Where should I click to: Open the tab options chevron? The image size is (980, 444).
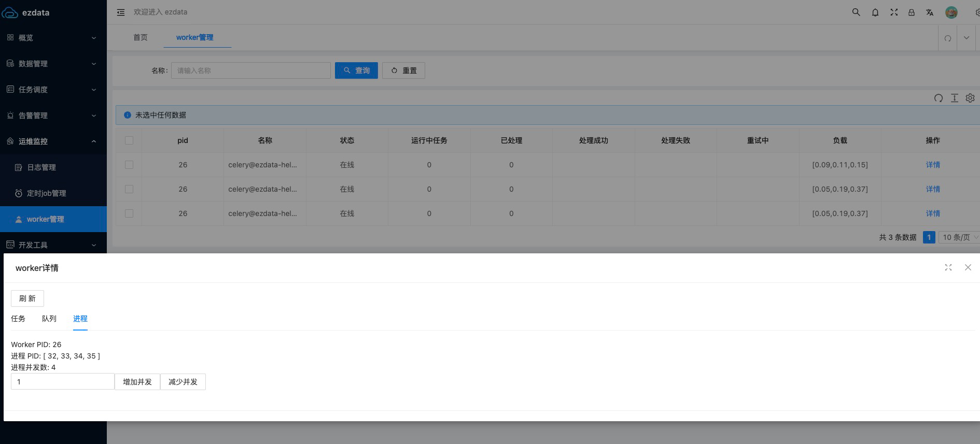pos(967,38)
